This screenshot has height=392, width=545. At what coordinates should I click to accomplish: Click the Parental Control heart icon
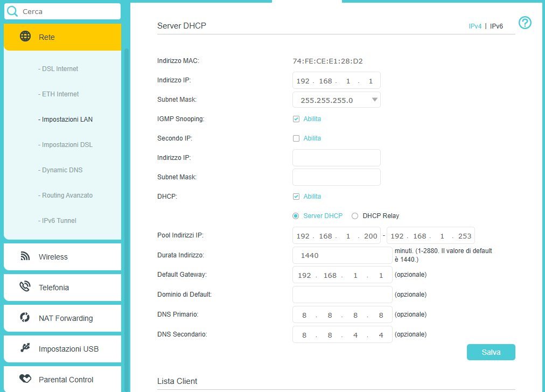click(x=25, y=379)
